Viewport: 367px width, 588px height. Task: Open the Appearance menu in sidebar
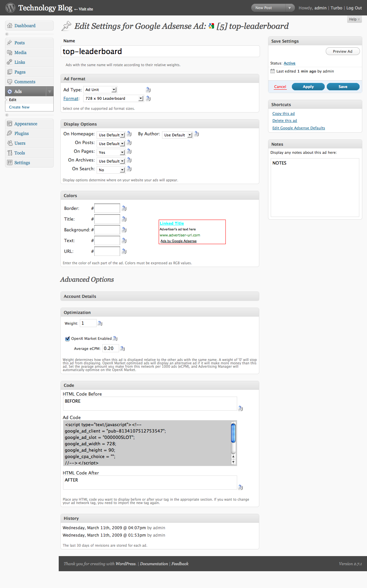[26, 124]
